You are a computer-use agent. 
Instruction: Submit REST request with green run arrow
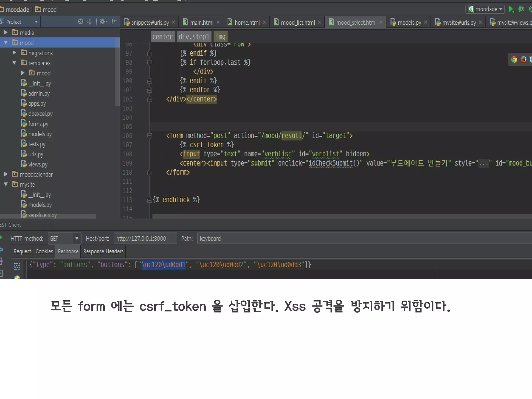pyautogui.click(x=1, y=237)
